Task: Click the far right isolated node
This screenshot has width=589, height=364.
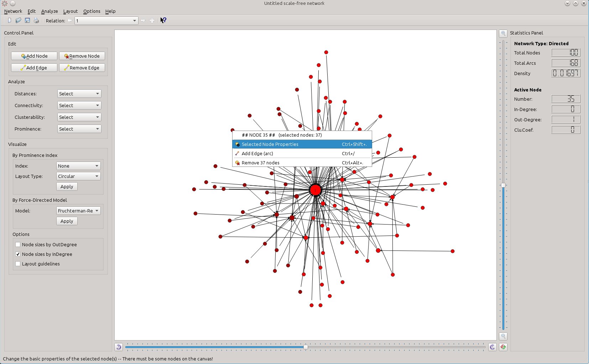Action: pos(453,251)
